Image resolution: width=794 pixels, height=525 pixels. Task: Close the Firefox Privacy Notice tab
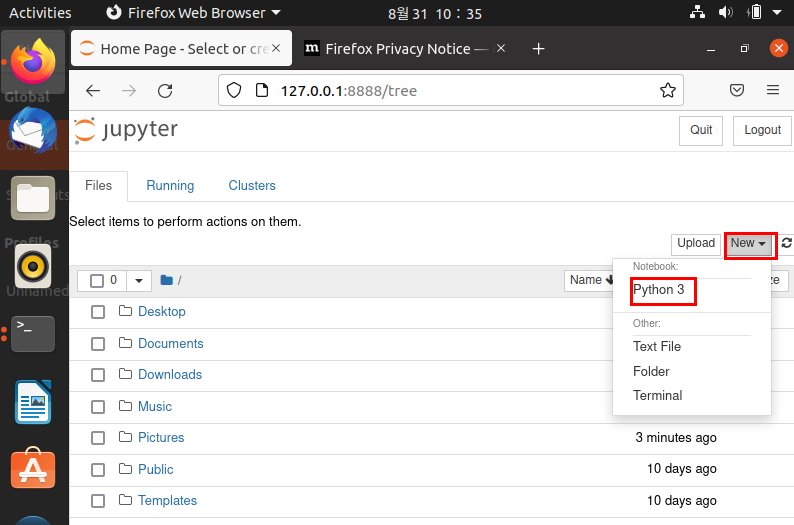coord(501,48)
